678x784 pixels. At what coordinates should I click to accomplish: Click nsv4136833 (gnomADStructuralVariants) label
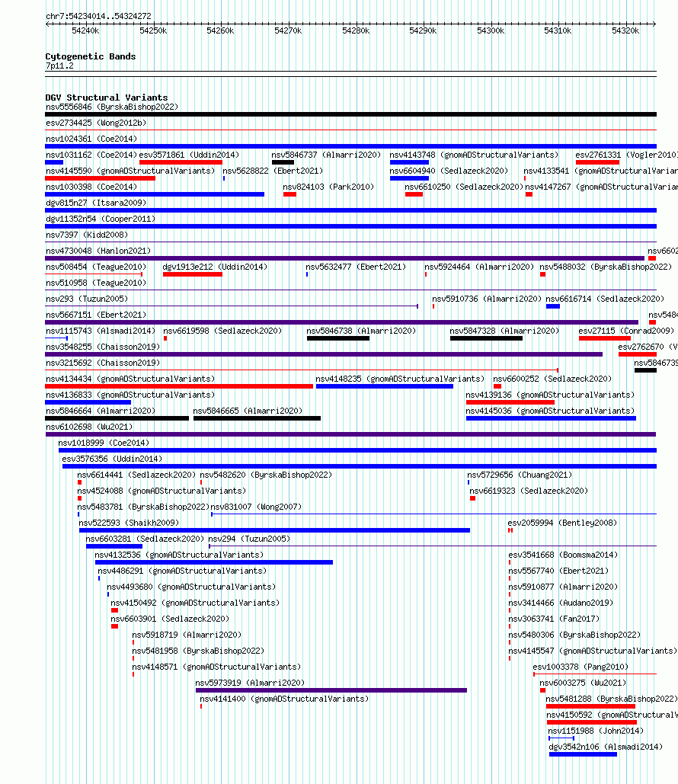130,395
